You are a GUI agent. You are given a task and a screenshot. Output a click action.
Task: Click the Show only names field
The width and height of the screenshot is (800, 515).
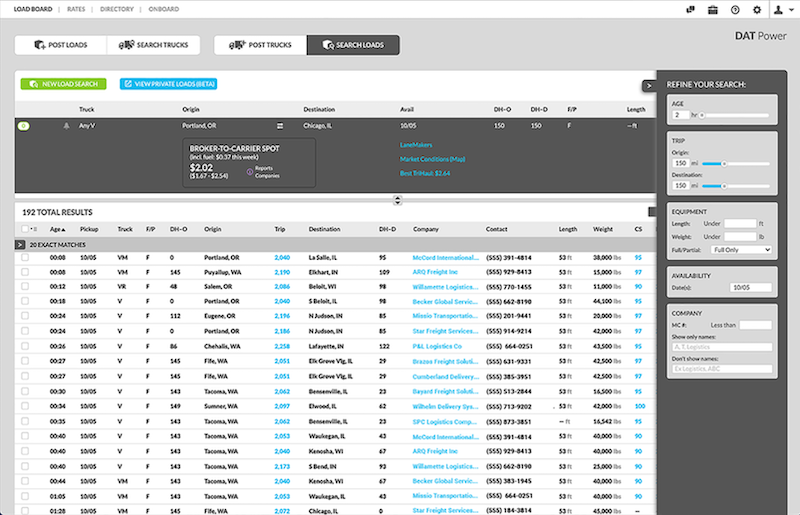pyautogui.click(x=722, y=347)
